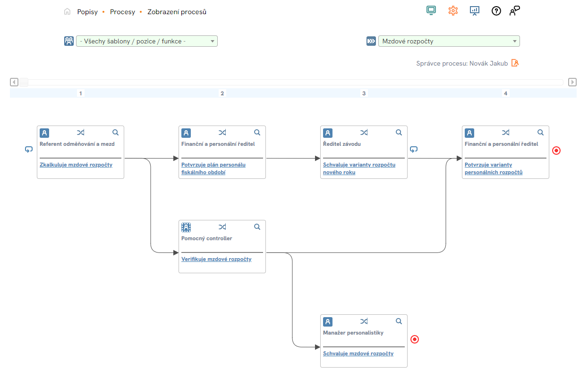Open the Mzdové rozpočty process dropdown
Screen dimensions: 588x378
pos(449,42)
